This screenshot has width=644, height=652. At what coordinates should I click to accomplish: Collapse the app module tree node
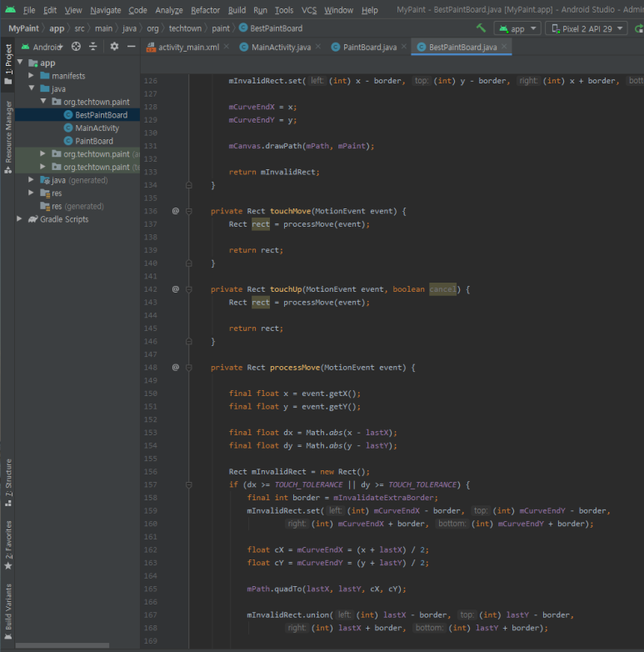pos(20,63)
